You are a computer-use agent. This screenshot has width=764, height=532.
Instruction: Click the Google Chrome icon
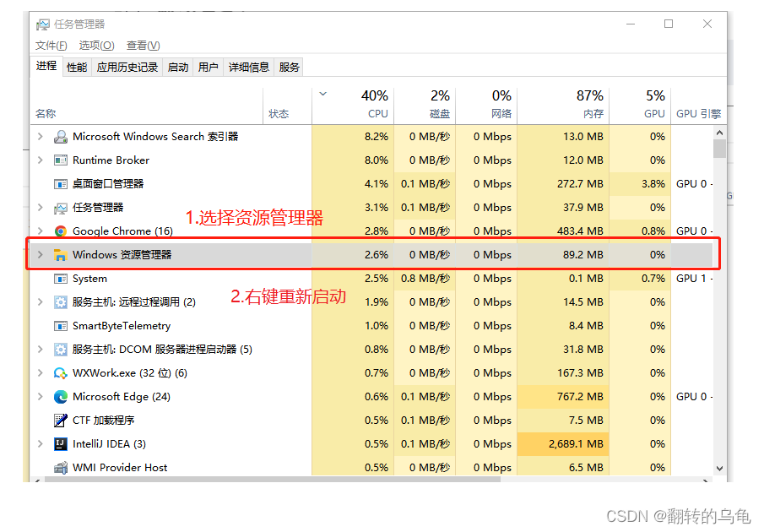[61, 231]
